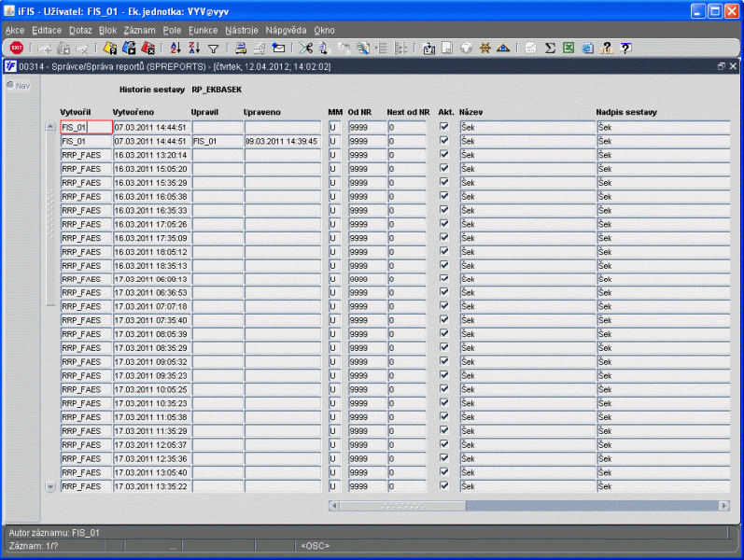Open the Okno menu
744x560 pixels.
pyautogui.click(x=324, y=31)
